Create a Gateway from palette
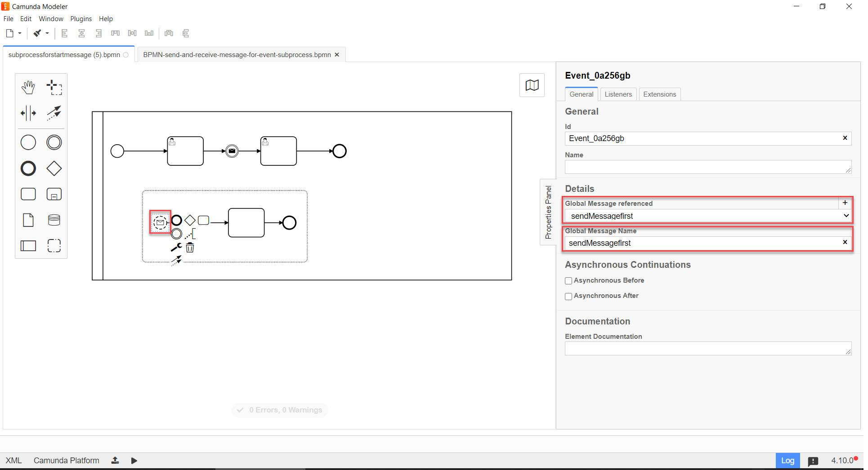Viewport: 868px width, 470px height. click(54, 168)
